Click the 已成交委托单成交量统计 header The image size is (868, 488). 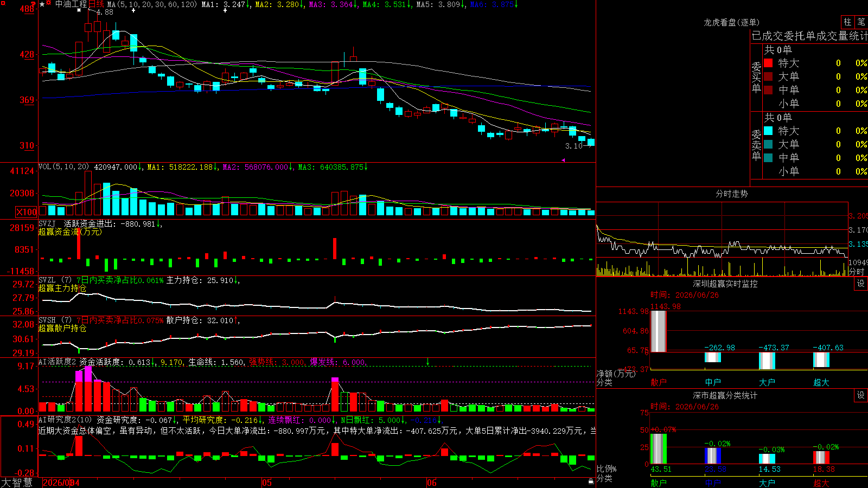tap(809, 36)
